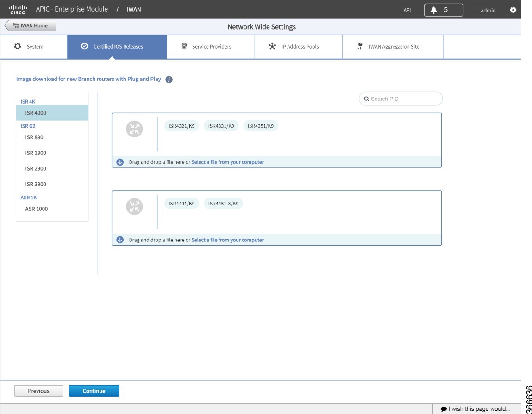Click the router icon in ISR4321/K9 box
The height and width of the screenshot is (414, 532).
(x=134, y=129)
